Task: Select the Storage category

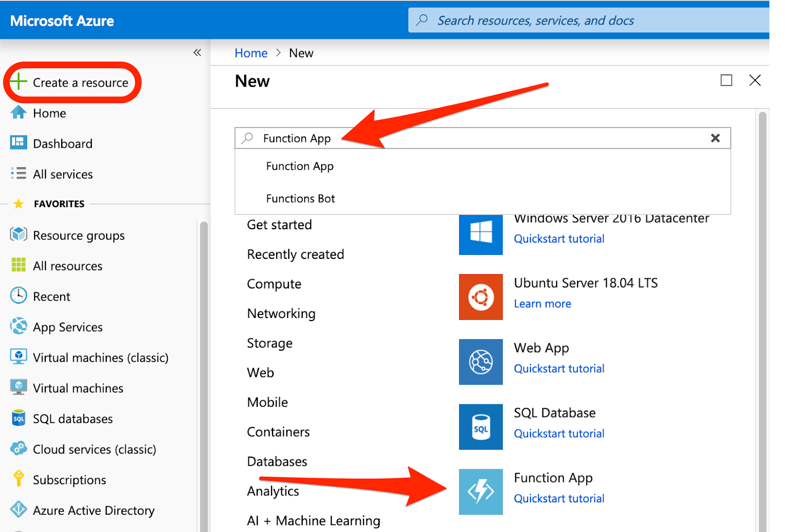Action: 270,343
